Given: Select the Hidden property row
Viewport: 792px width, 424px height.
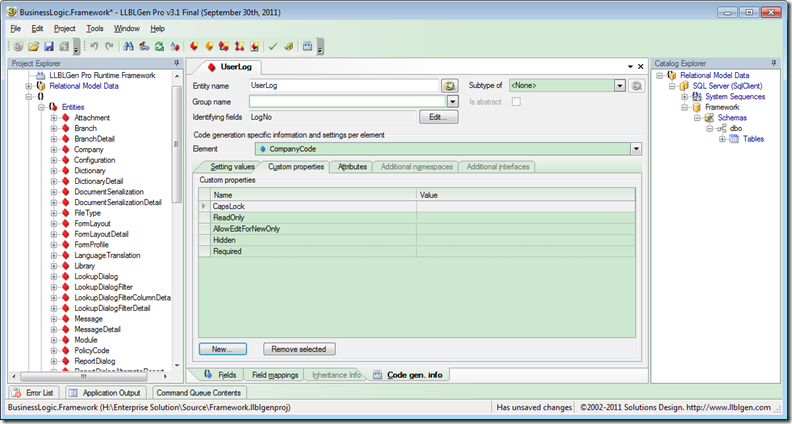Looking at the screenshot, I should tap(417, 240).
